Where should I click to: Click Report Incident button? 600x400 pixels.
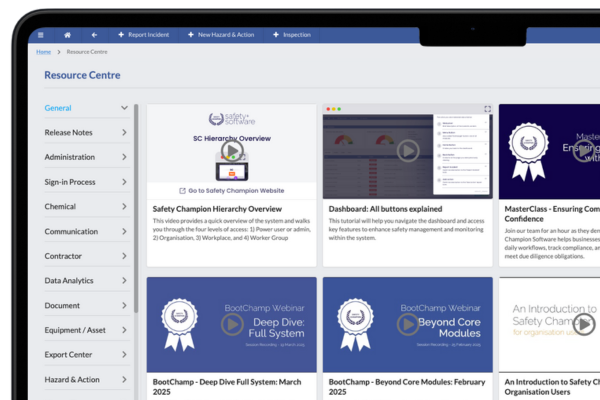coord(146,35)
